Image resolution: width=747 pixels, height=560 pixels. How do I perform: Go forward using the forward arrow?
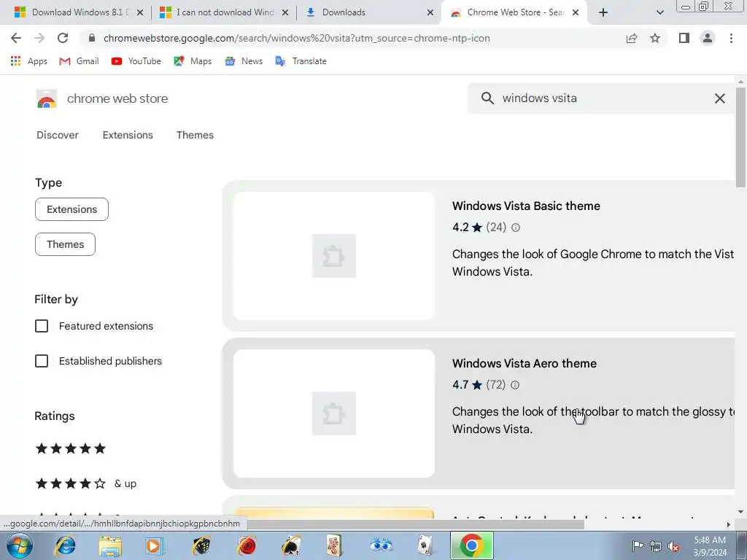click(39, 38)
